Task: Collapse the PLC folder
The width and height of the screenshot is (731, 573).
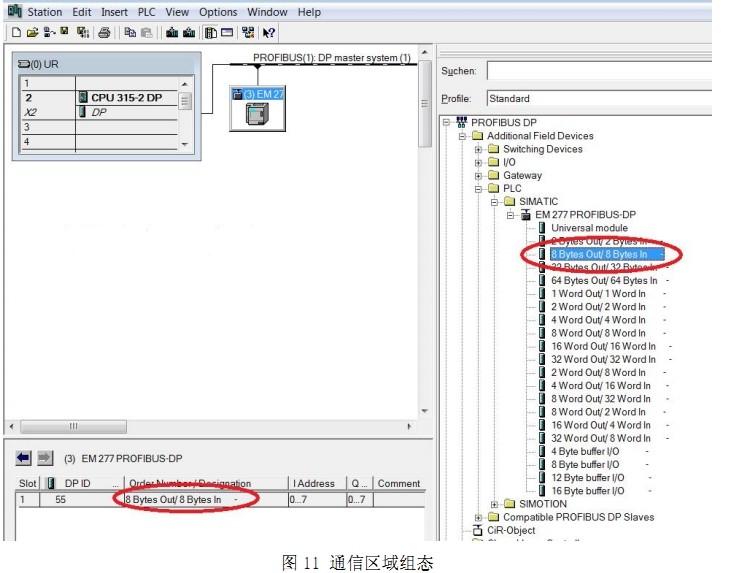Action: click(x=478, y=189)
